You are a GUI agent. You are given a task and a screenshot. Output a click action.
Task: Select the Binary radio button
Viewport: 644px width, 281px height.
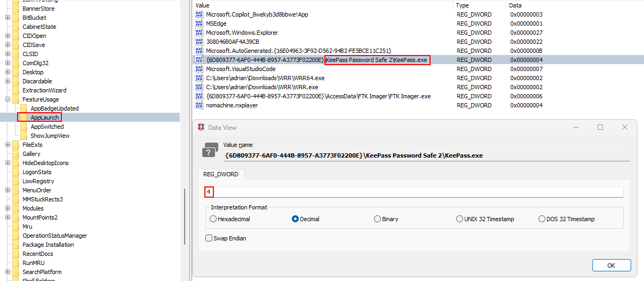tap(378, 219)
